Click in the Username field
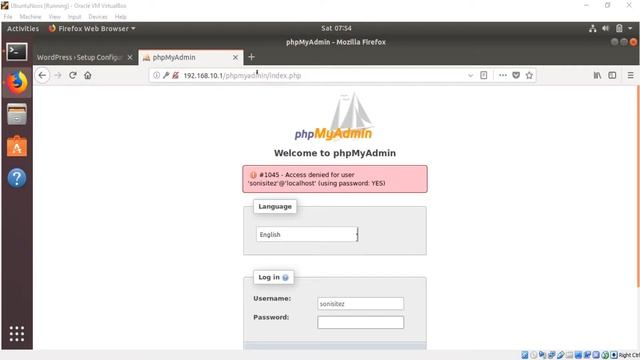 (x=360, y=304)
